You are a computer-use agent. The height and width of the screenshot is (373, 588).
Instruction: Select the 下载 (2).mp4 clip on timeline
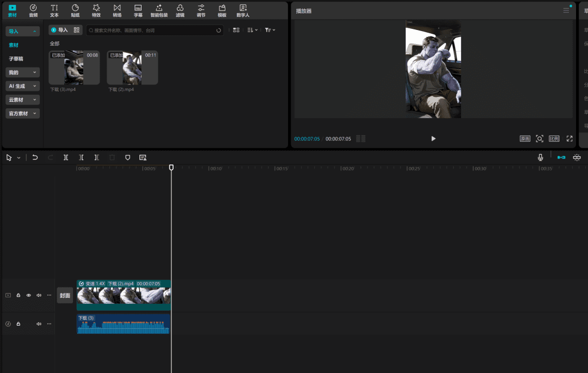point(124,295)
